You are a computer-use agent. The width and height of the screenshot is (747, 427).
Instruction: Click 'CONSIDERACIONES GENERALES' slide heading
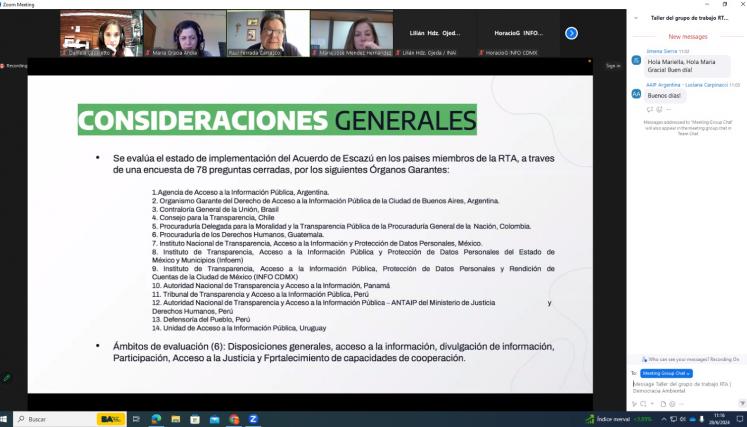[x=277, y=120]
